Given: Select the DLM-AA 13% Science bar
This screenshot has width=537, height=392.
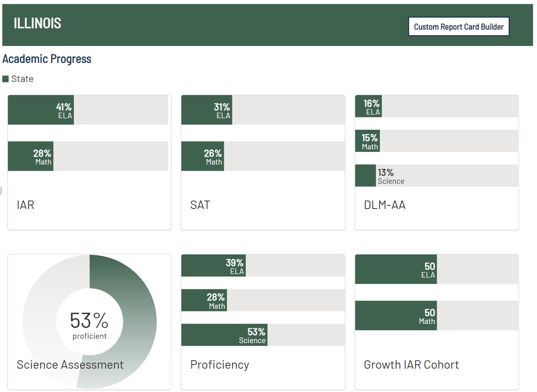Looking at the screenshot, I should pyautogui.click(x=365, y=176).
